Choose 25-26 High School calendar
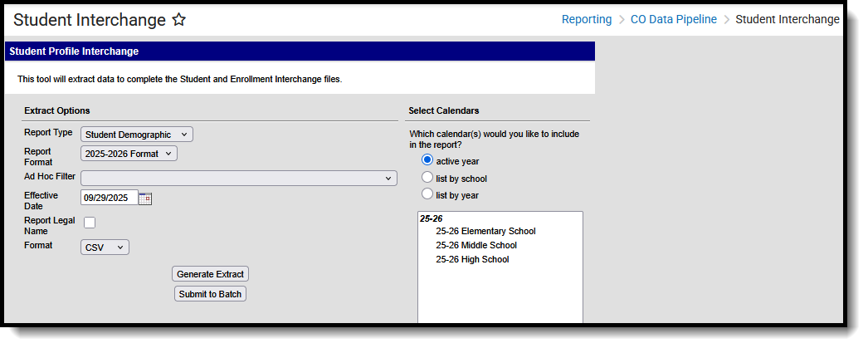 [x=472, y=260]
